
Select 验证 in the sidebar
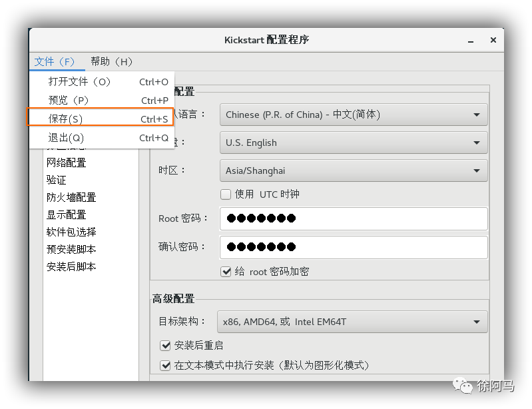(57, 180)
